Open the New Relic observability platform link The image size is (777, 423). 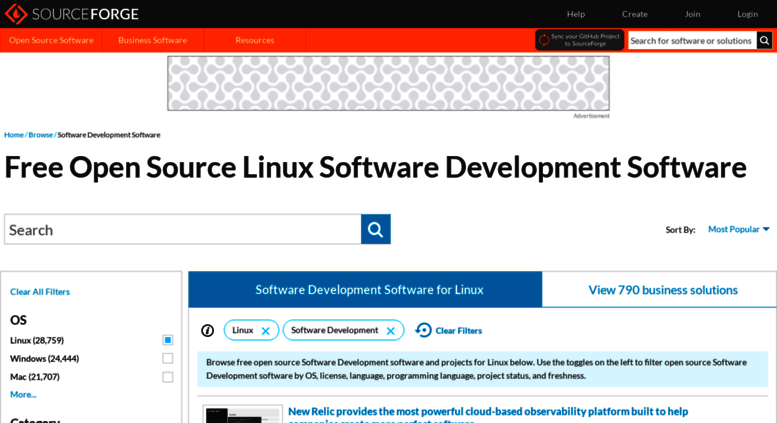(x=488, y=415)
